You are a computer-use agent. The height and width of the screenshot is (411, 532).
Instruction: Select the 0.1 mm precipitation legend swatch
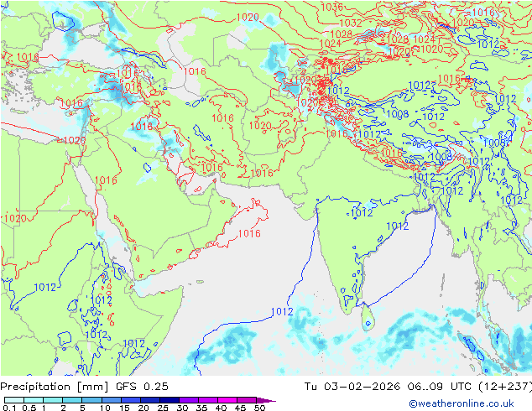pyautogui.click(x=14, y=400)
